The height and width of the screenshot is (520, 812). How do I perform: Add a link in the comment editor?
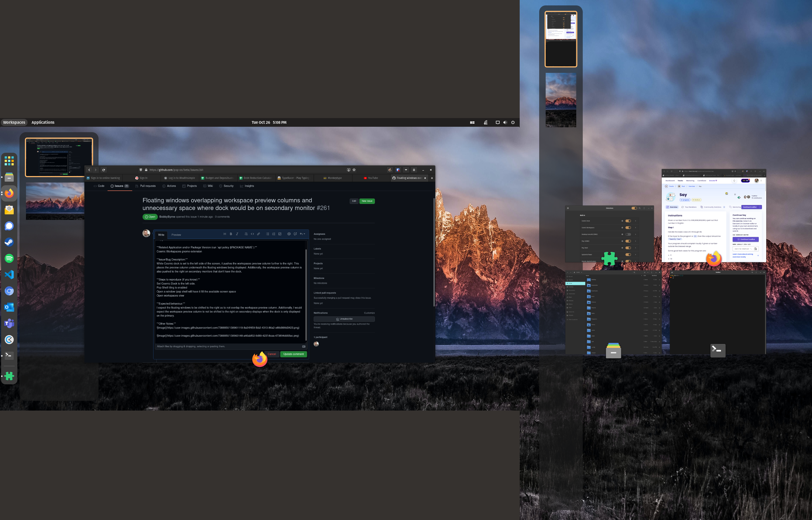258,234
